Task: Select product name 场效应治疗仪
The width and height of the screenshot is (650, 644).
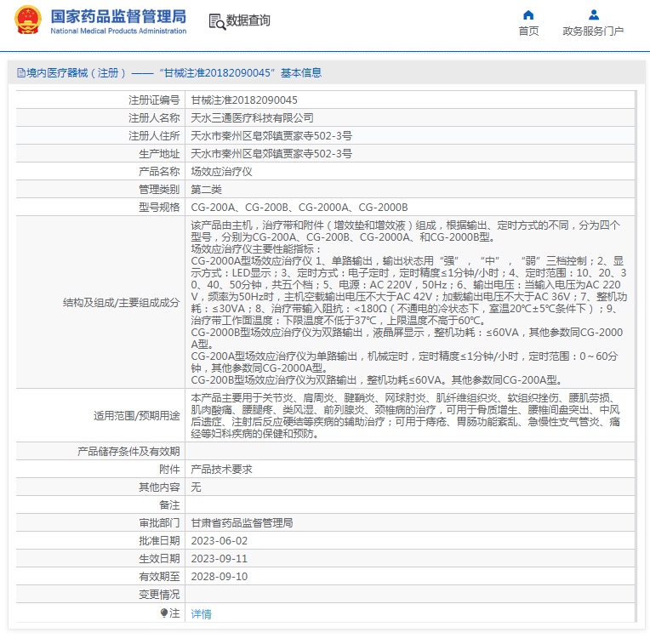Action: (x=221, y=171)
